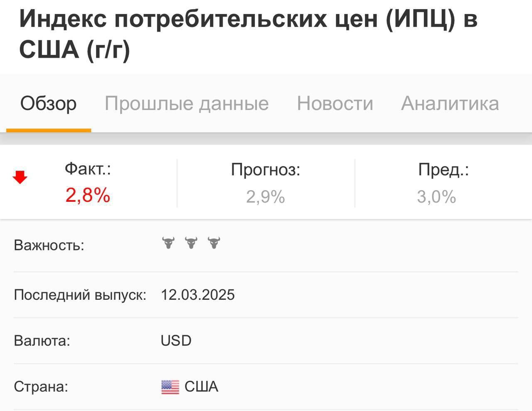532x411 pixels.
Task: Click the Факт. label
Action: pos(88,169)
